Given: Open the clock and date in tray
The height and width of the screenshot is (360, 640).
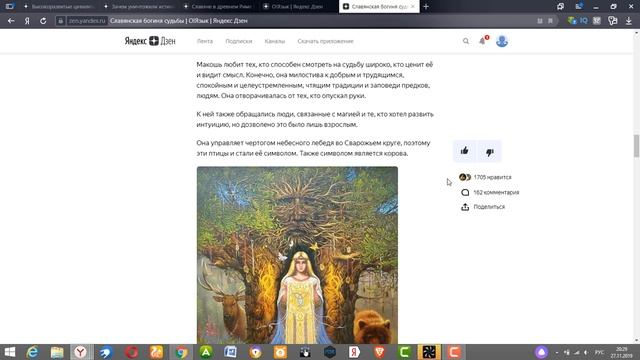Looking at the screenshot, I should [x=621, y=352].
